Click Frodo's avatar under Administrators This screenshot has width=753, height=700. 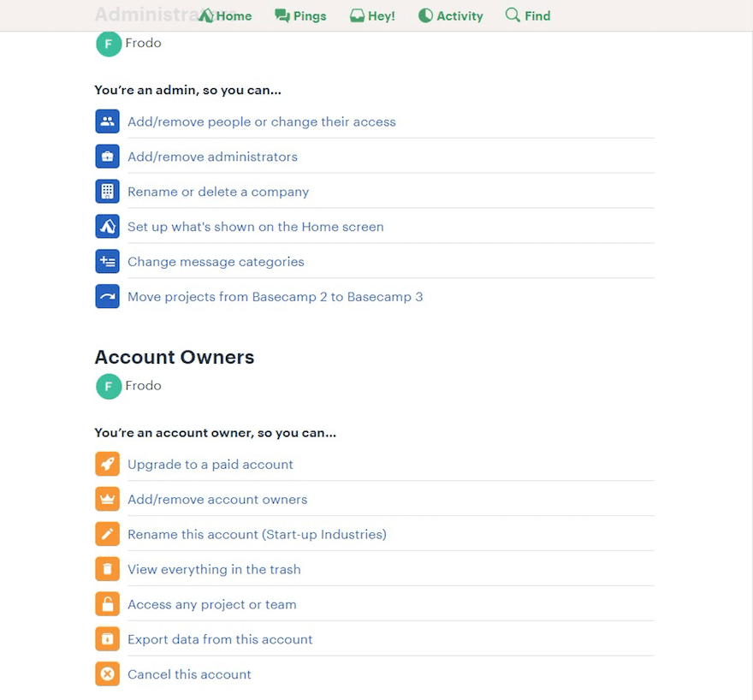click(109, 44)
